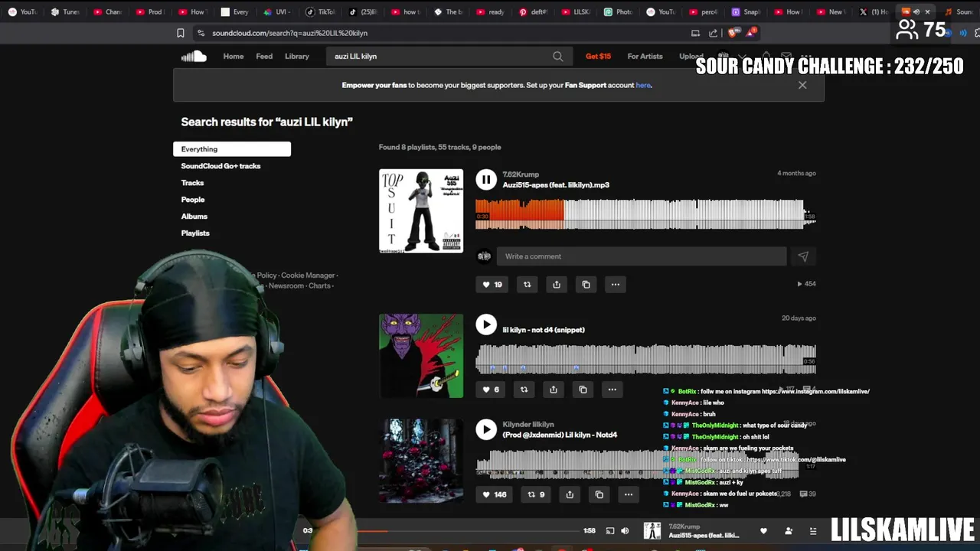Open the Cookie Manager footer link
This screenshot has height=551, width=980.
[x=308, y=275]
